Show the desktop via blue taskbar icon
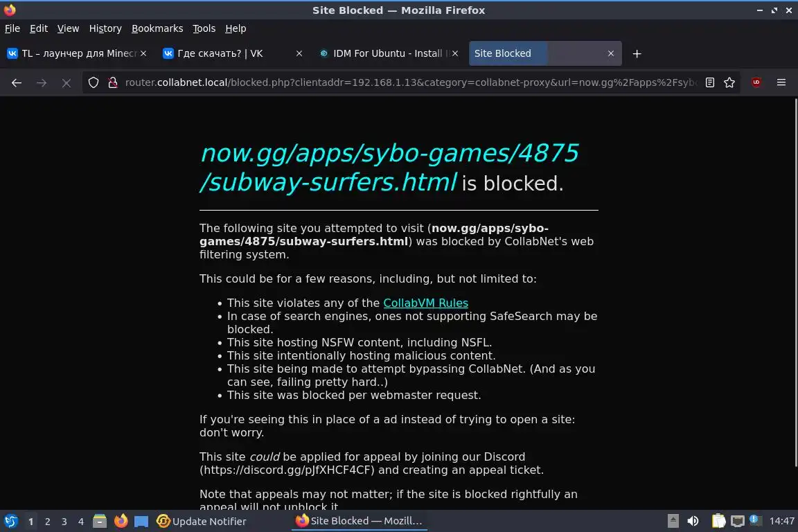 coord(141,522)
